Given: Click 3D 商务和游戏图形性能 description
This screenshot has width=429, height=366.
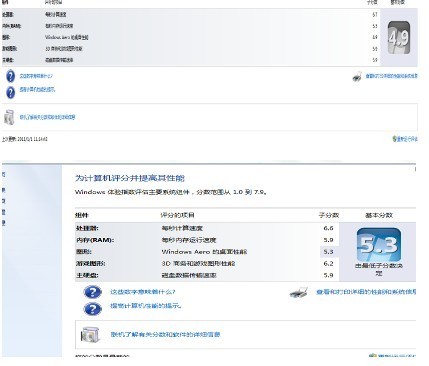Looking at the screenshot, I should click(x=198, y=263).
